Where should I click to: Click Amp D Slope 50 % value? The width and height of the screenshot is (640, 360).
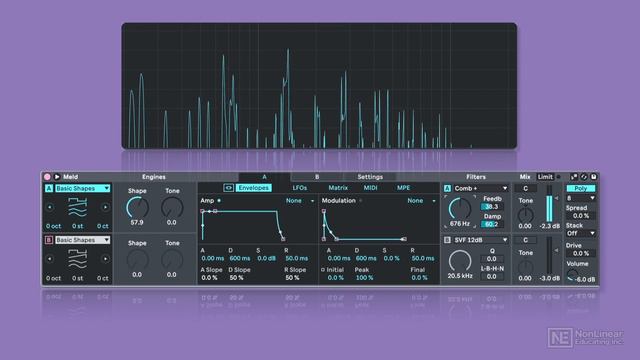(236, 278)
